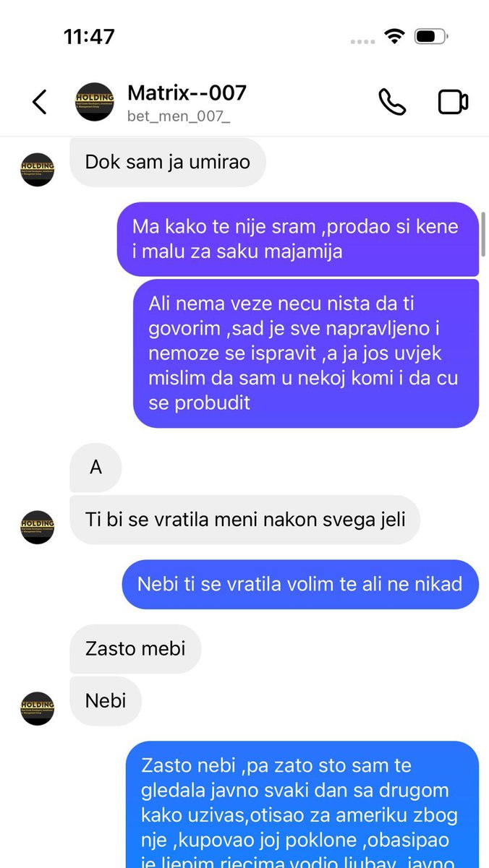Tap the single 'A' message bubble

[x=95, y=468]
